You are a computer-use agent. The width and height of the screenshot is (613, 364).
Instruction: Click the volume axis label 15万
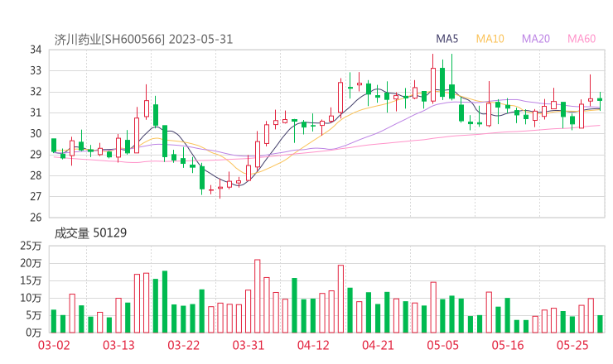click(31, 280)
